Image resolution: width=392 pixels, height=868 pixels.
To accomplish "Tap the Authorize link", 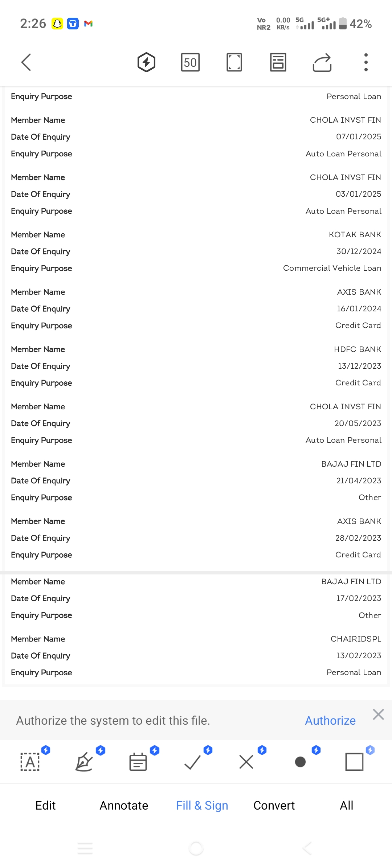I will [x=330, y=720].
